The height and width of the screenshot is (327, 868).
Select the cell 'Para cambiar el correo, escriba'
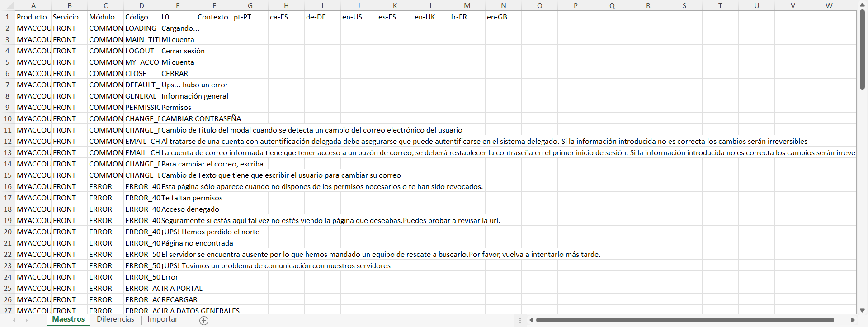(178, 164)
